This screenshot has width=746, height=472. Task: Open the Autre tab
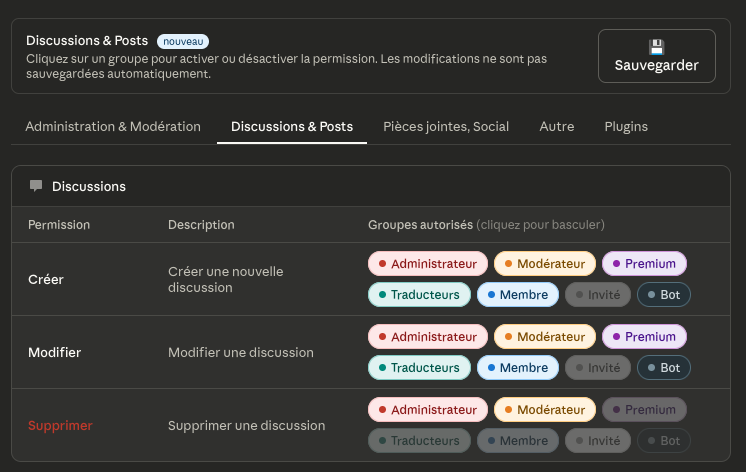click(x=556, y=127)
